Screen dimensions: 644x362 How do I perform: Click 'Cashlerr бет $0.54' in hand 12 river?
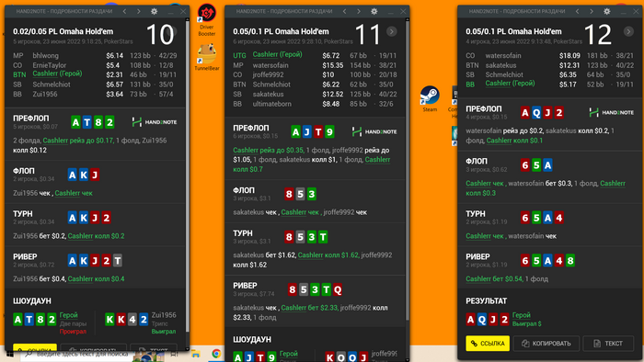click(x=494, y=278)
